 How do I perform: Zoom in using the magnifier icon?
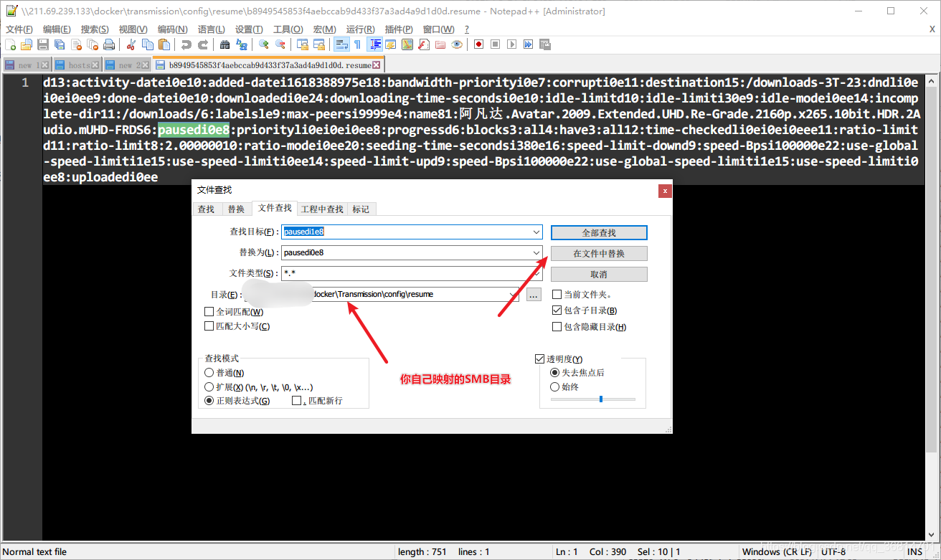(264, 44)
